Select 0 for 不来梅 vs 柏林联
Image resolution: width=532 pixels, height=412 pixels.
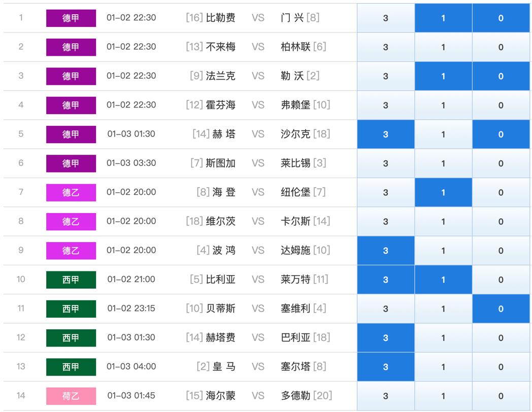pyautogui.click(x=501, y=47)
